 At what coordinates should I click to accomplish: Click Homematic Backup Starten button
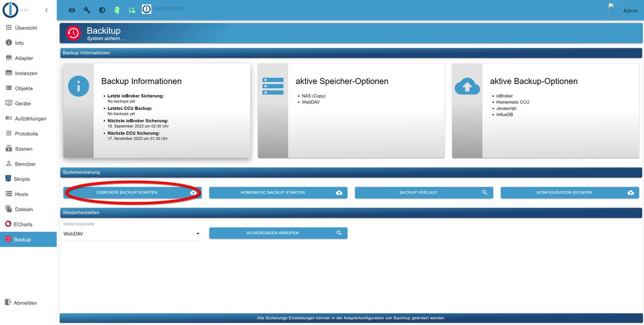tap(278, 193)
